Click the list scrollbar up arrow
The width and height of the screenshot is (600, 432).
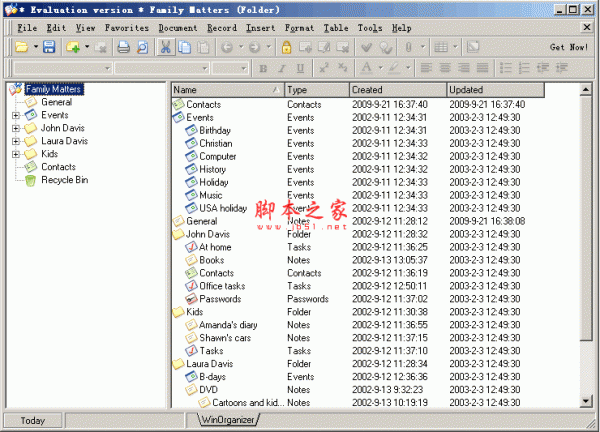pyautogui.click(x=586, y=90)
